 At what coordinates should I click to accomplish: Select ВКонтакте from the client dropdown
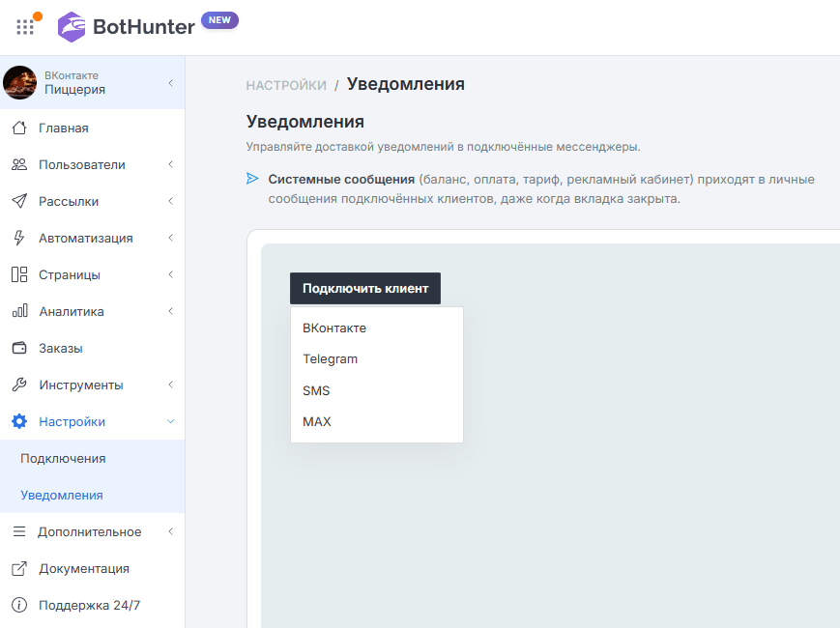pos(377,328)
